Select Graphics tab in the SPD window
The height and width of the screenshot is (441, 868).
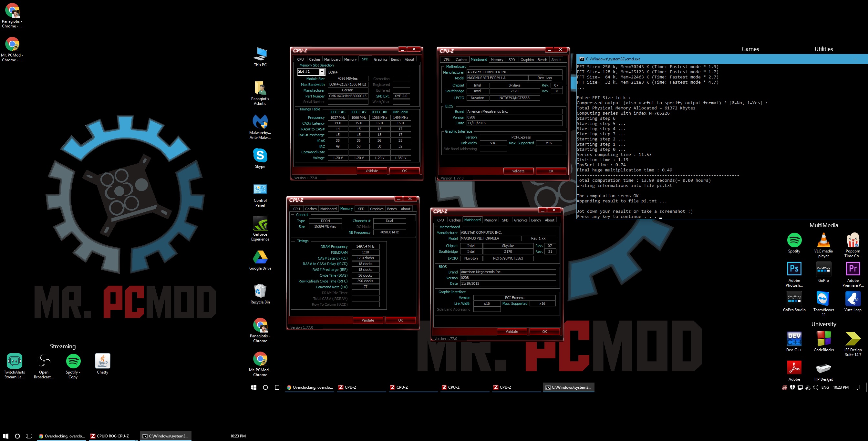pos(380,59)
